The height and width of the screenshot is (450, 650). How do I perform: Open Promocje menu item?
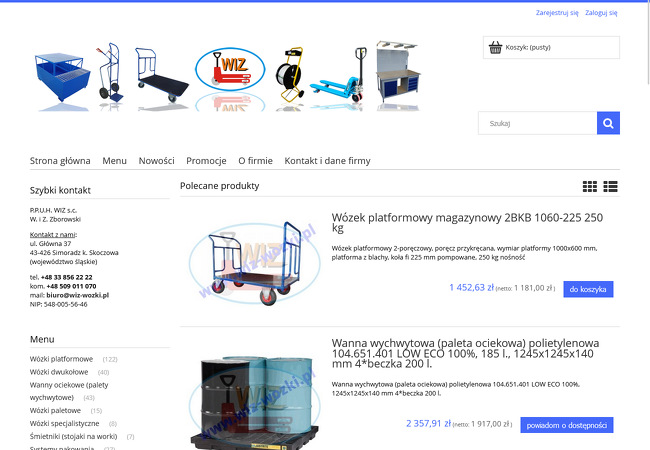click(206, 161)
